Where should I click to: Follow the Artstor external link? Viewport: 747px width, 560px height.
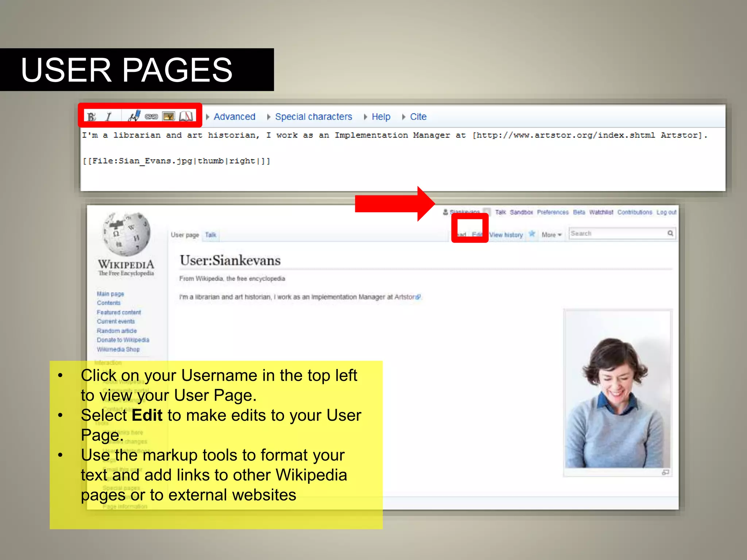(407, 297)
